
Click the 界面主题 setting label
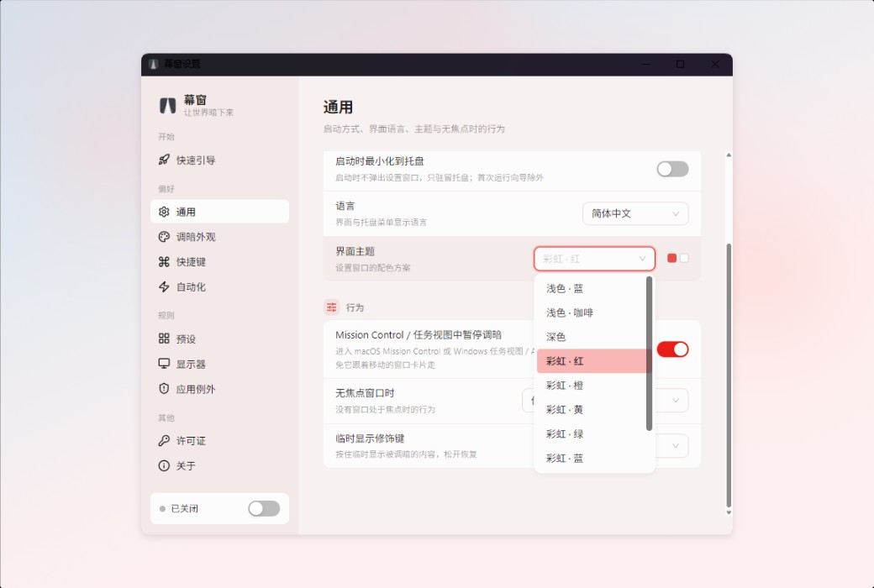[355, 251]
